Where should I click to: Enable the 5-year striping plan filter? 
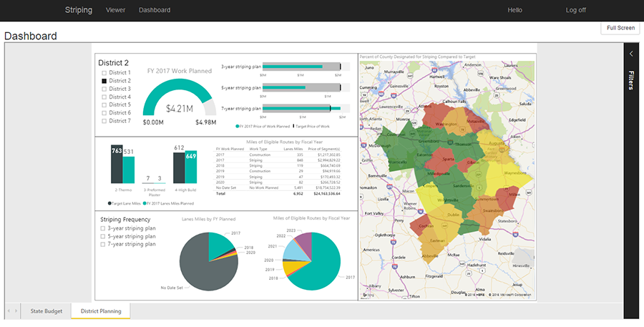click(102, 237)
